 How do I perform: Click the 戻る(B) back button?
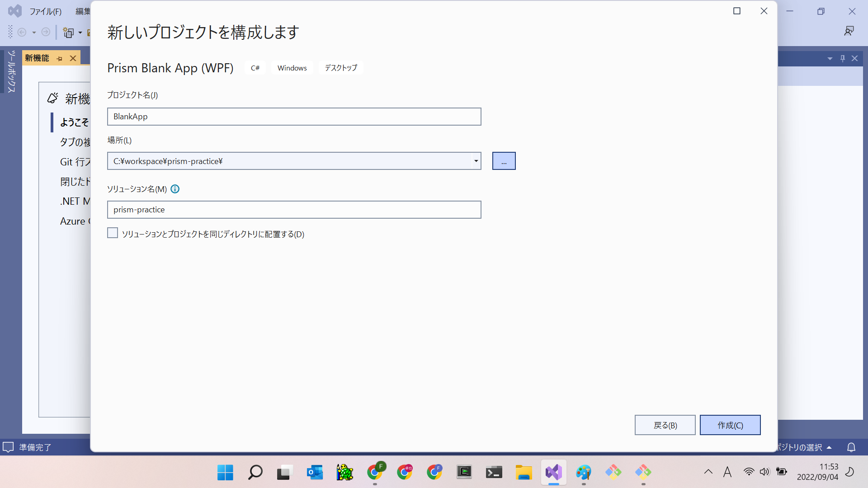tap(665, 425)
